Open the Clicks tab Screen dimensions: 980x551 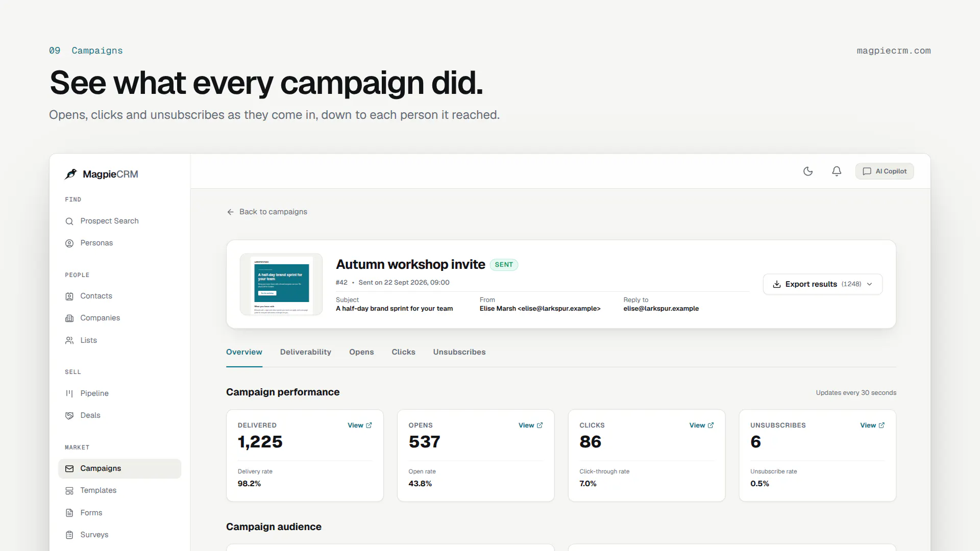click(x=403, y=352)
